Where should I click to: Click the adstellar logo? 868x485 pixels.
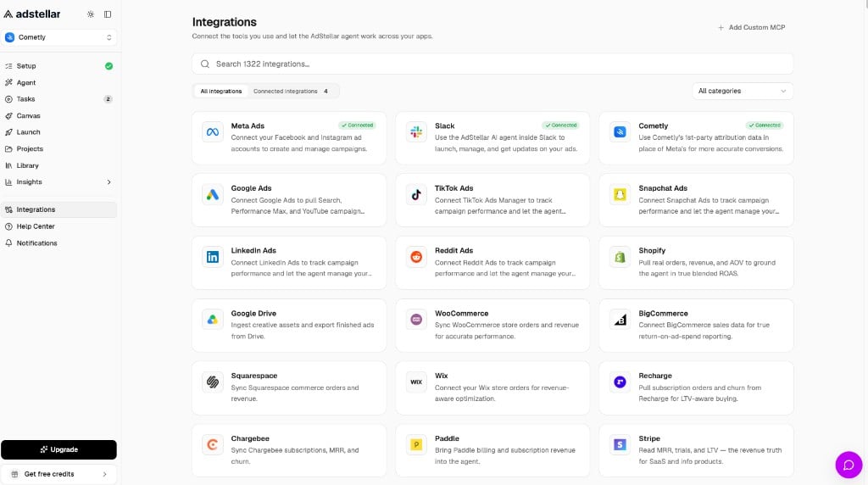click(32, 14)
